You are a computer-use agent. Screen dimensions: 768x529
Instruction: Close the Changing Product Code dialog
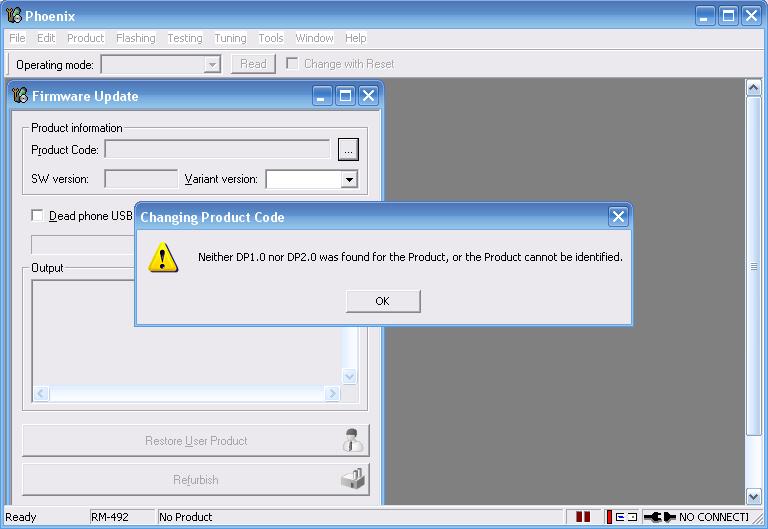[618, 216]
